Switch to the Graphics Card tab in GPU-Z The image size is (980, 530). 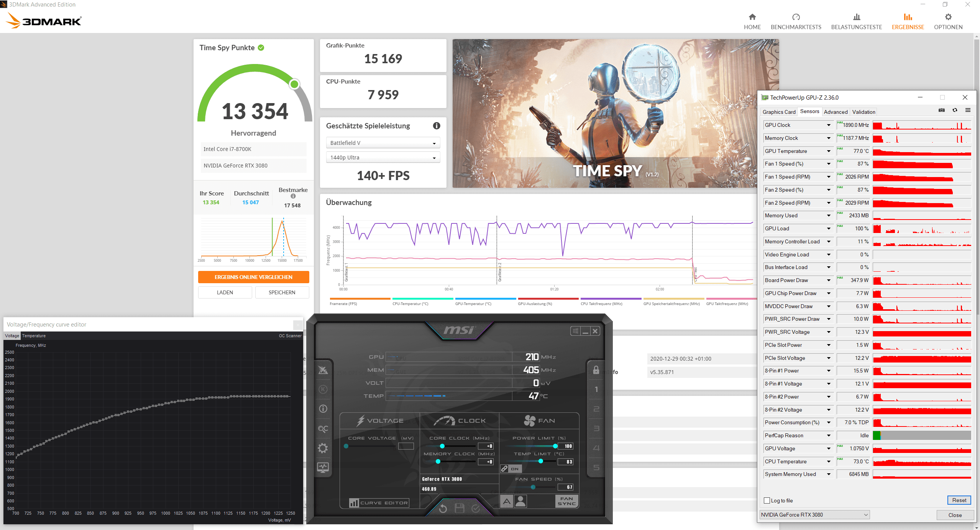[779, 112]
